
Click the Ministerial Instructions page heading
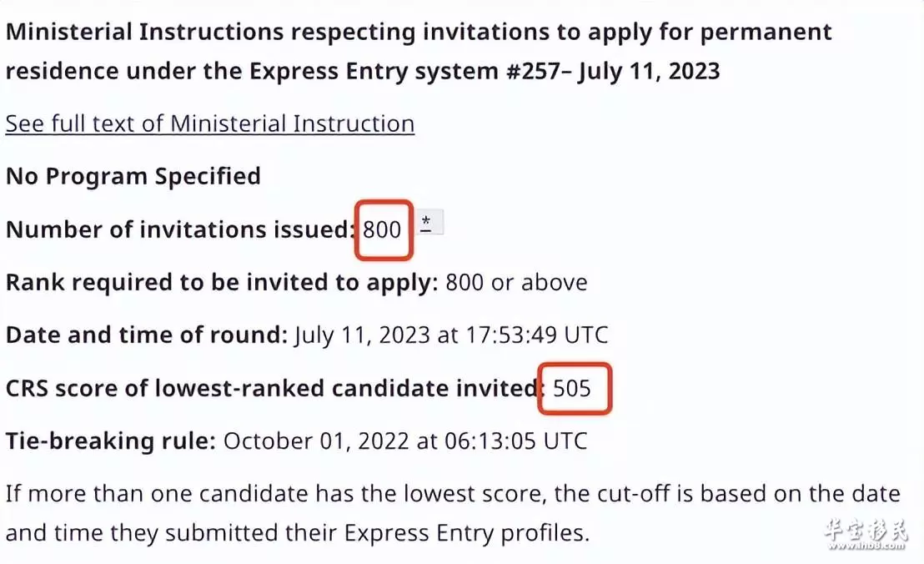tap(419, 51)
